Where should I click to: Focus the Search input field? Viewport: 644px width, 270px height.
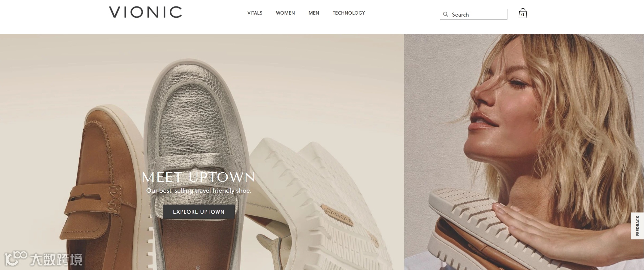point(473,14)
